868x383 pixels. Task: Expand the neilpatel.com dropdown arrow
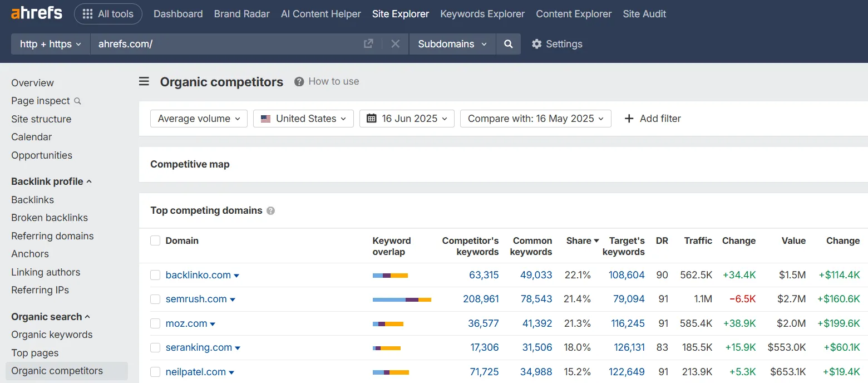[x=231, y=372]
